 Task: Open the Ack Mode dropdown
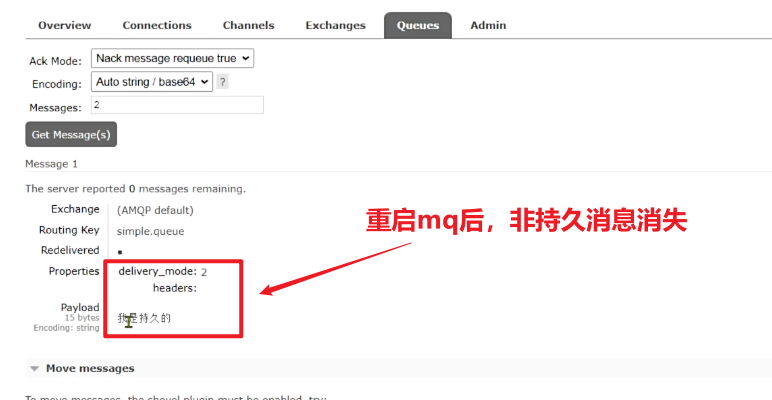pos(172,59)
